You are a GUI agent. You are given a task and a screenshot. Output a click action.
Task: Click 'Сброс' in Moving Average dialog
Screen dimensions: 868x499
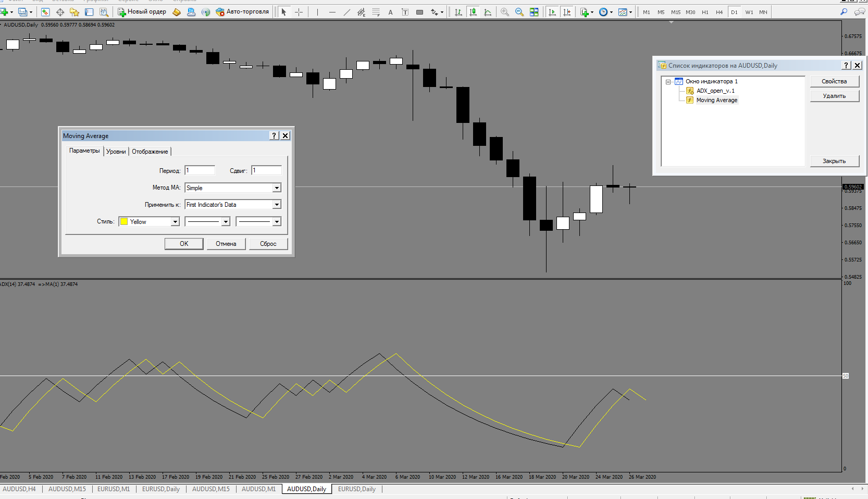point(268,244)
